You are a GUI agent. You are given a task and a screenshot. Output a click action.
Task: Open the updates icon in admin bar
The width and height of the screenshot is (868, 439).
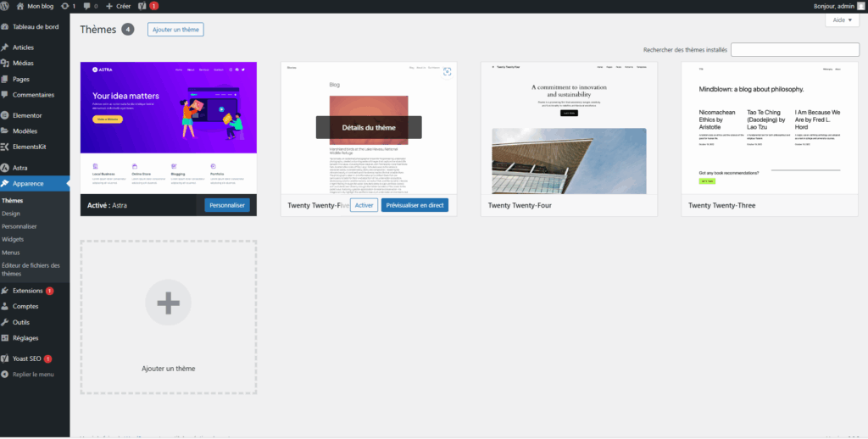point(67,6)
